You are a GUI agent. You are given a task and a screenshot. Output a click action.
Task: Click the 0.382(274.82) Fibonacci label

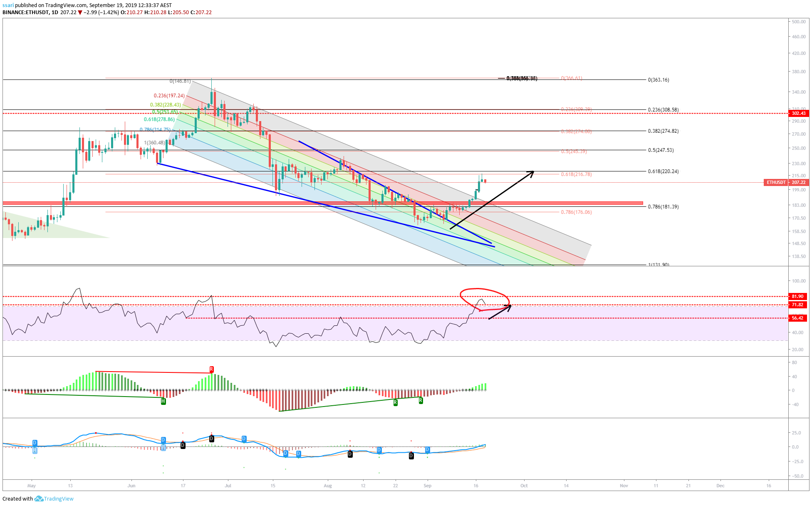(663, 131)
